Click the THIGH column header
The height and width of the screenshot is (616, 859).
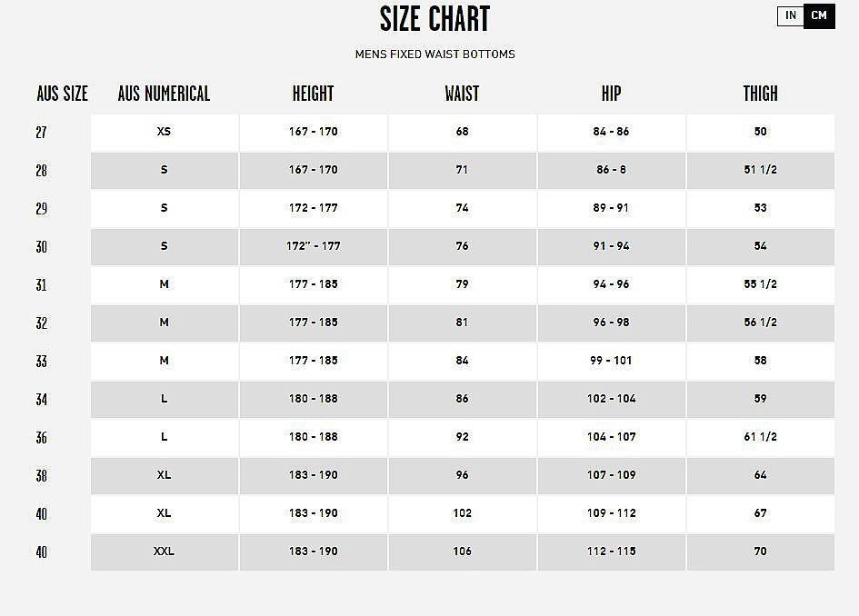tap(760, 94)
